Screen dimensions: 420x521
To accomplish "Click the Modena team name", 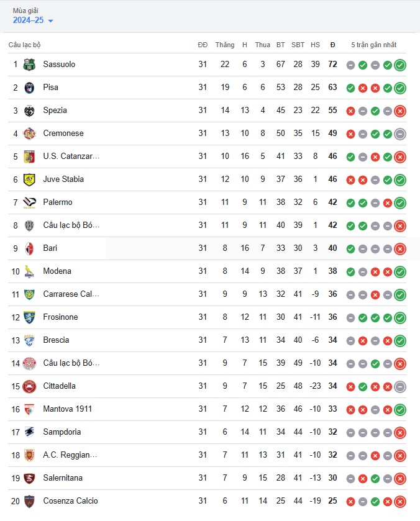I will coord(57,271).
